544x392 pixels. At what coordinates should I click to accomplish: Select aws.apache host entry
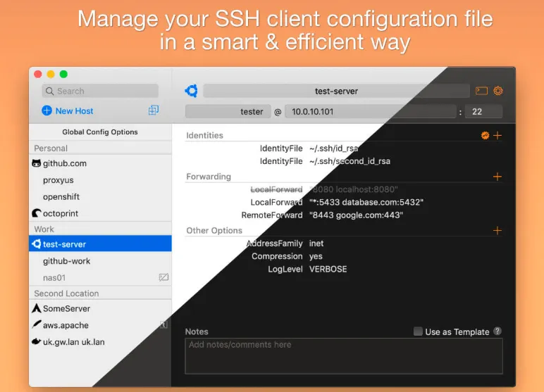100,325
